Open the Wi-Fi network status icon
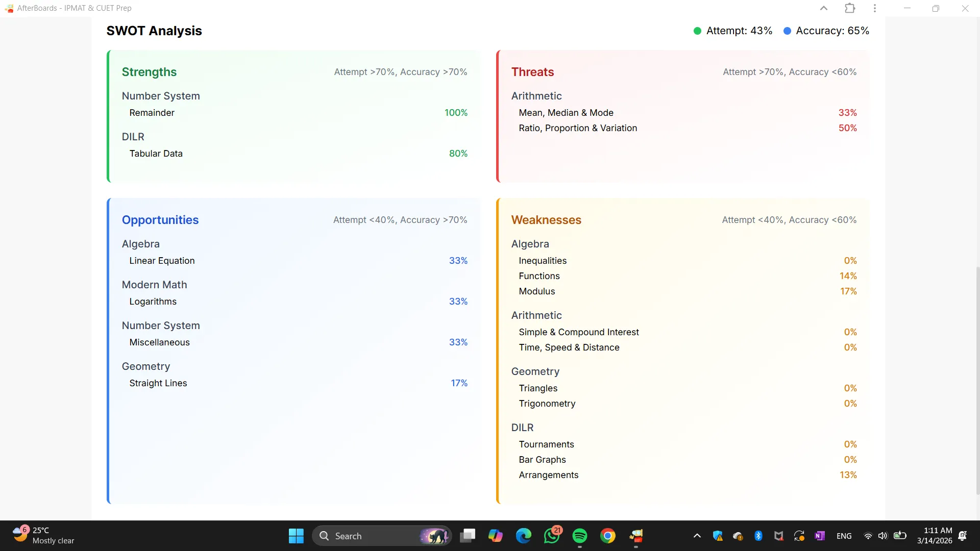 coord(868,536)
